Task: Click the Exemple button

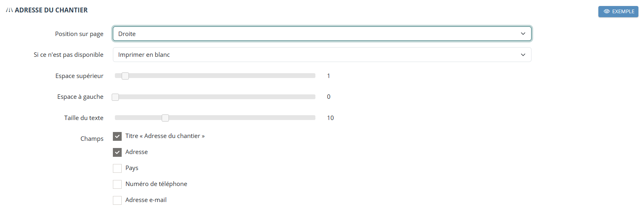Action: pyautogui.click(x=618, y=12)
